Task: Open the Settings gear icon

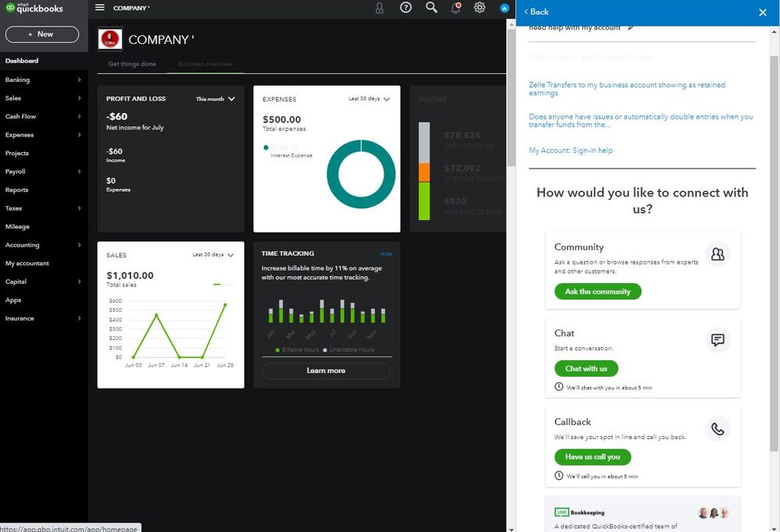Action: (x=479, y=8)
